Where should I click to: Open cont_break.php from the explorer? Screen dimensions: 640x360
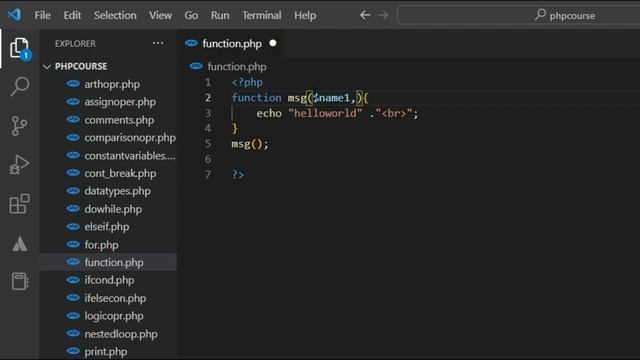point(108,173)
